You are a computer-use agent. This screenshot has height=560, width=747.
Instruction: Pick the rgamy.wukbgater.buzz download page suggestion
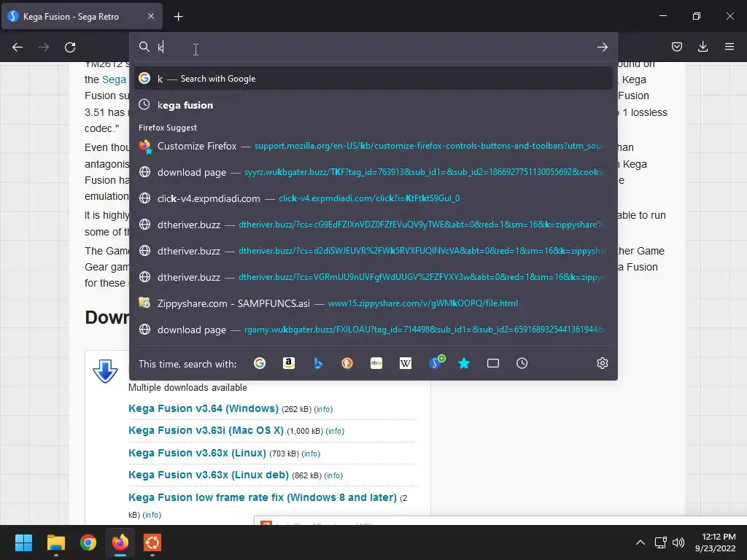pos(373,329)
